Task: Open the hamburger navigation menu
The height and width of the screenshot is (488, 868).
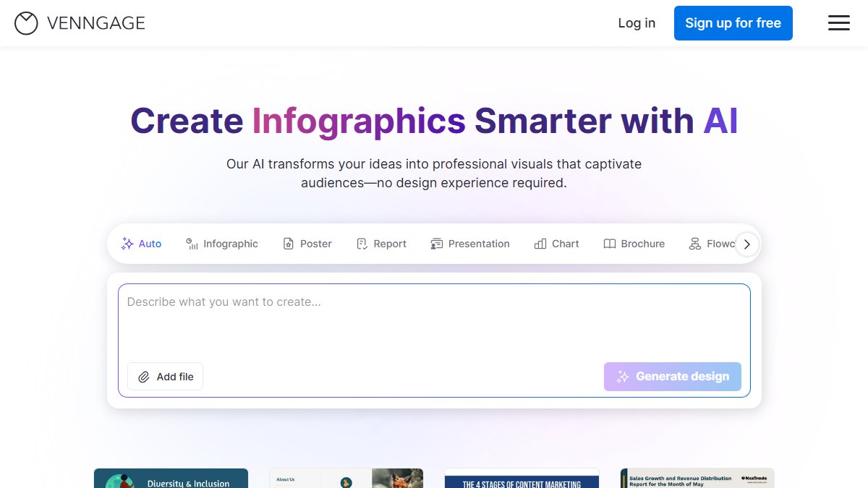Action: [x=839, y=23]
